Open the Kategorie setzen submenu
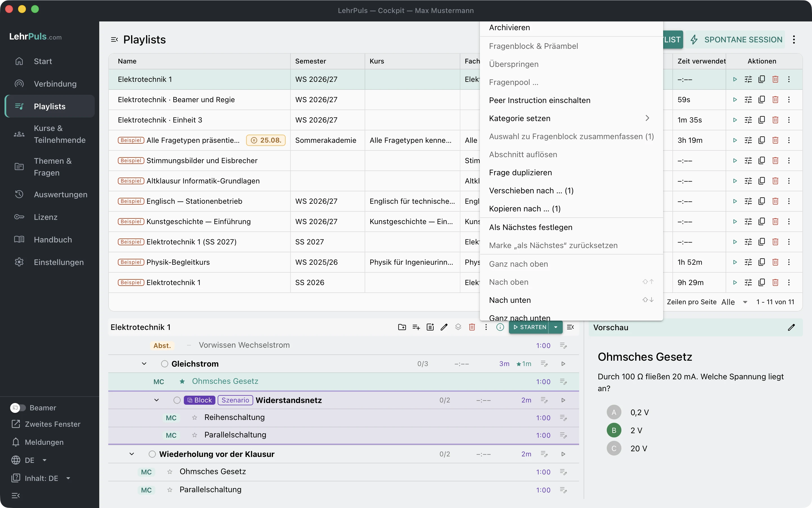 coord(571,118)
